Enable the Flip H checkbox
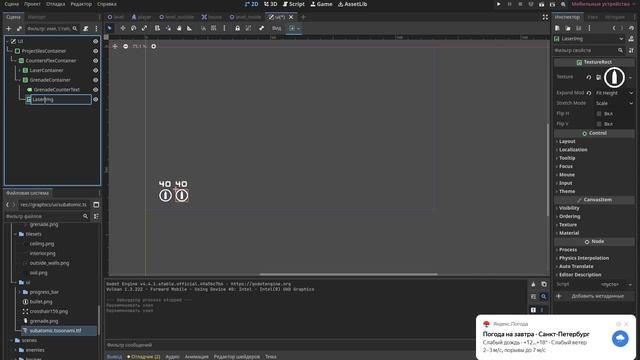 pos(599,113)
